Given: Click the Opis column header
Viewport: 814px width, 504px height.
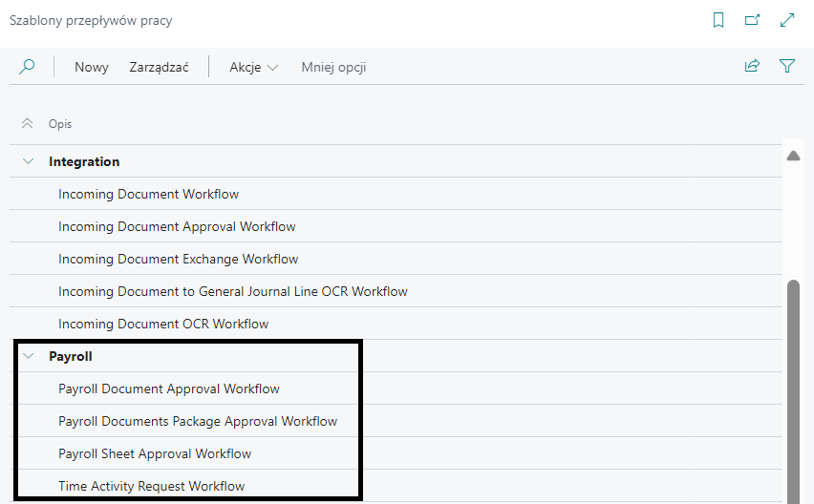Looking at the screenshot, I should 60,124.
